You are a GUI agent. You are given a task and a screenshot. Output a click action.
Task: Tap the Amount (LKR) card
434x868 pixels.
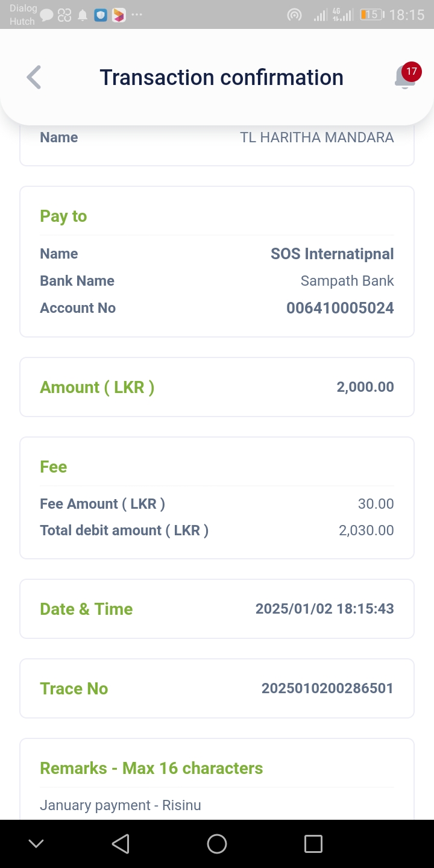[217, 387]
